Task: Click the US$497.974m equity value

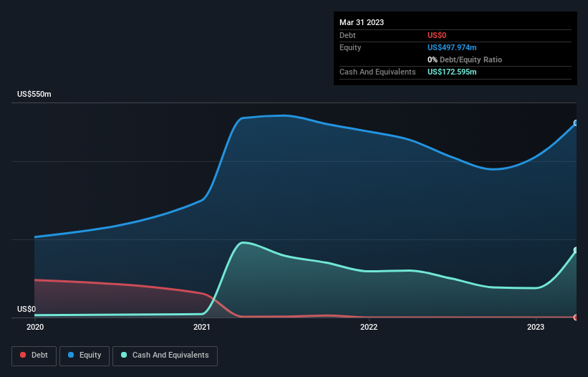Action: point(452,47)
